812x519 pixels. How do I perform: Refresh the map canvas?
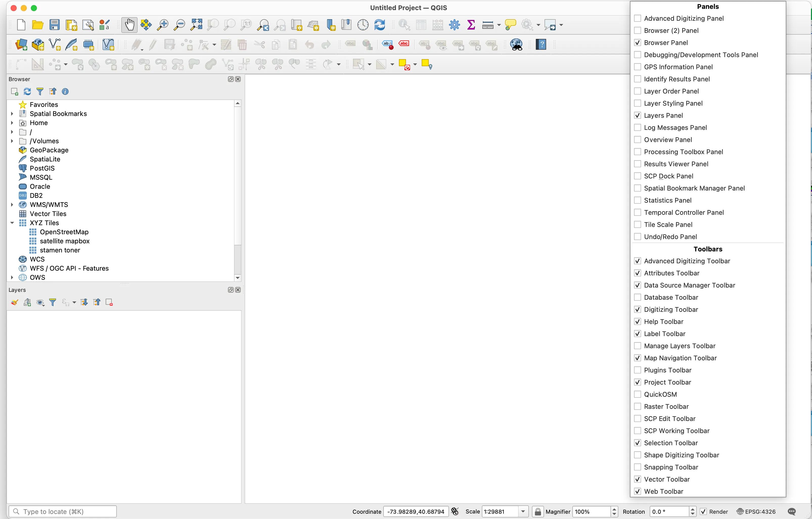(x=379, y=25)
